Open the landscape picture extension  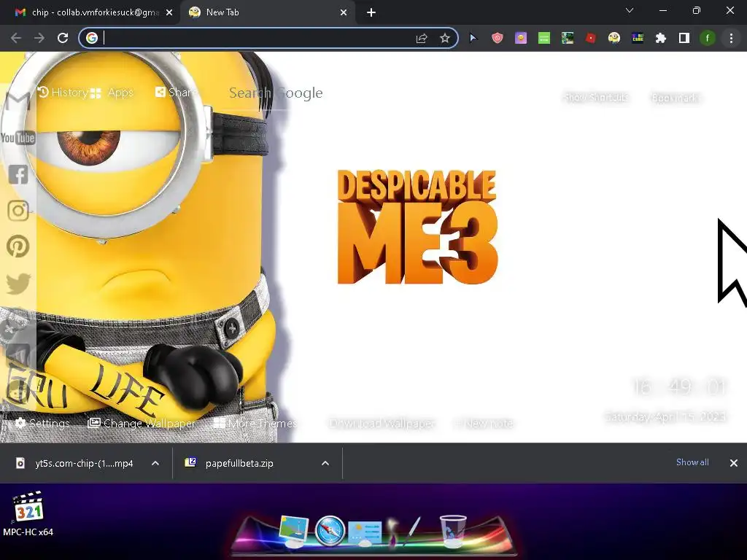tap(568, 38)
